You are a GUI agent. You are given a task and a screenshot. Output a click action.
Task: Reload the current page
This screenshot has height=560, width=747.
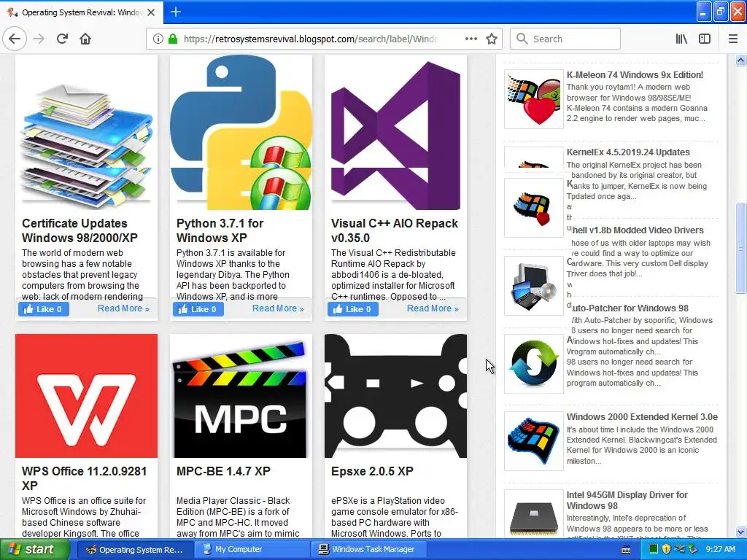click(62, 39)
